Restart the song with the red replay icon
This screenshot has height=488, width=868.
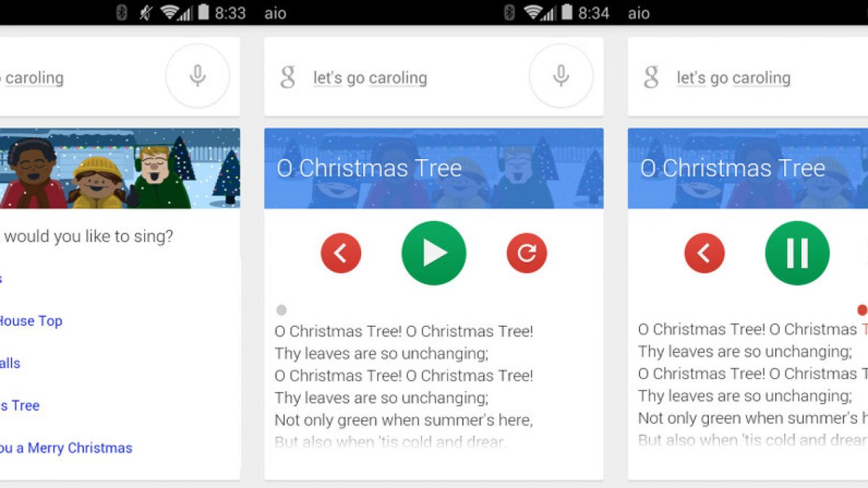[x=527, y=253]
